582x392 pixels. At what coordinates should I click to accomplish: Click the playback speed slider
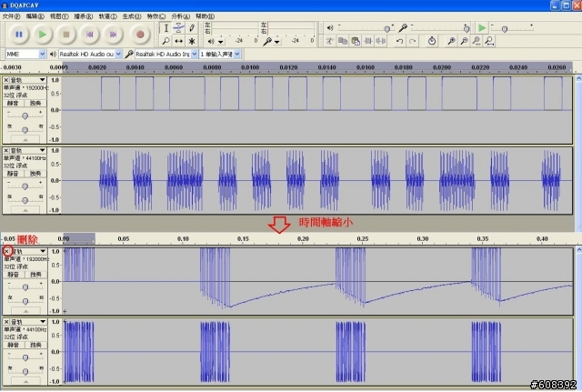click(513, 28)
